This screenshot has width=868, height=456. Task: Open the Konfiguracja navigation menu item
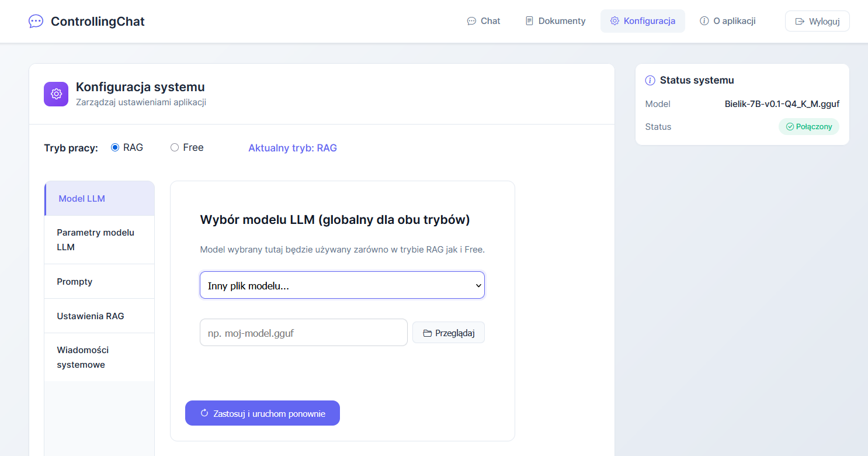(643, 21)
